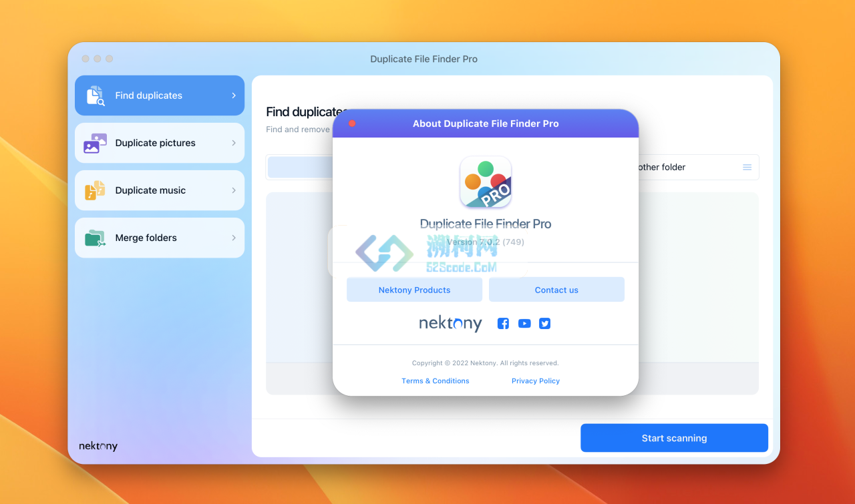Click the Copyright © 2022 Nektony text
855x504 pixels.
click(x=486, y=363)
